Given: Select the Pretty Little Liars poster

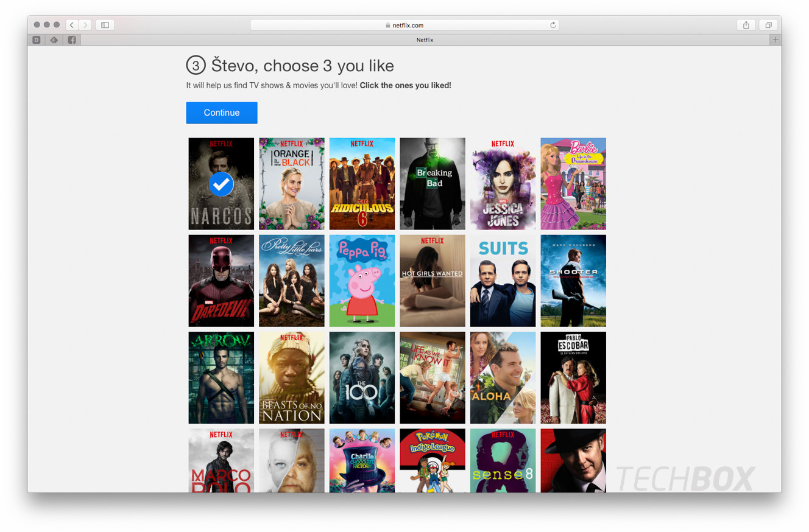Looking at the screenshot, I should point(292,281).
